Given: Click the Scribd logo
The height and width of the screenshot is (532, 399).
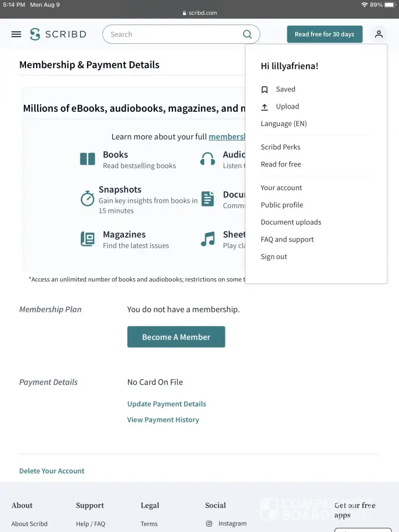Looking at the screenshot, I should coord(58,34).
